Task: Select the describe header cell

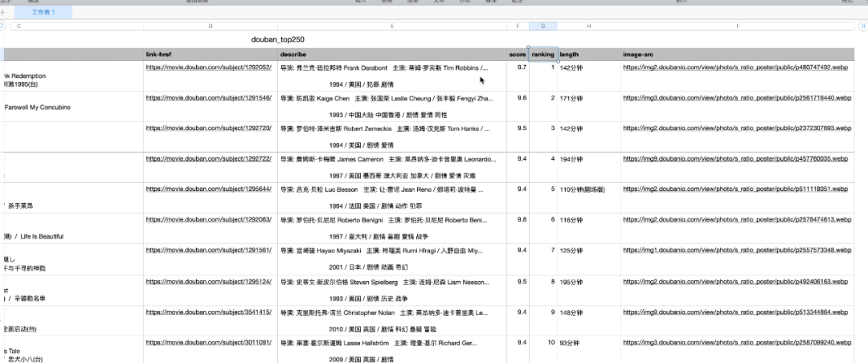Action: 392,55
